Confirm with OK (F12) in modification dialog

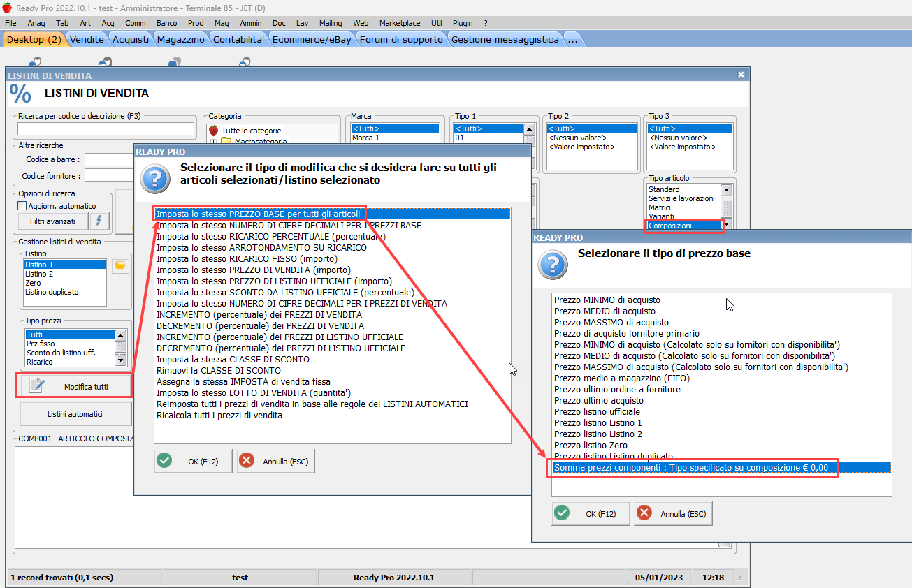click(x=193, y=461)
